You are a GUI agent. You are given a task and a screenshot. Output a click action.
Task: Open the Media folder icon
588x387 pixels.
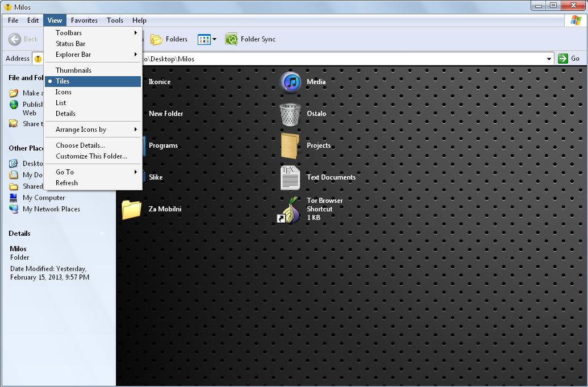[x=290, y=82]
